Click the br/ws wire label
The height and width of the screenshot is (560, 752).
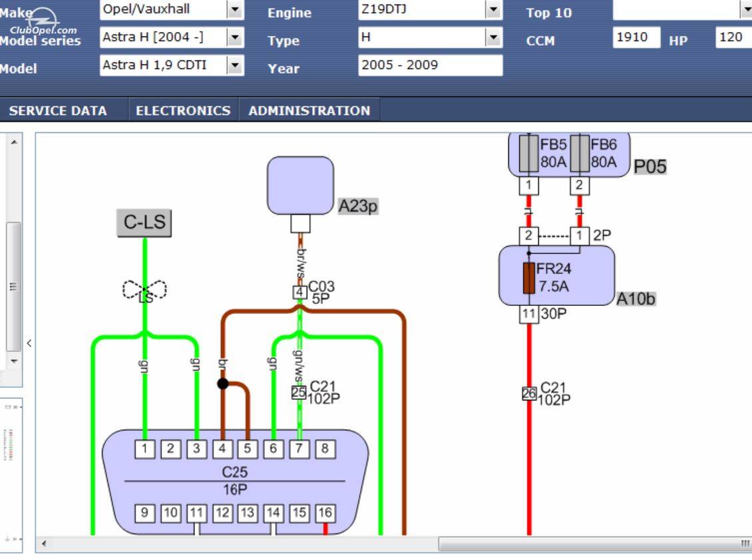pyautogui.click(x=301, y=263)
